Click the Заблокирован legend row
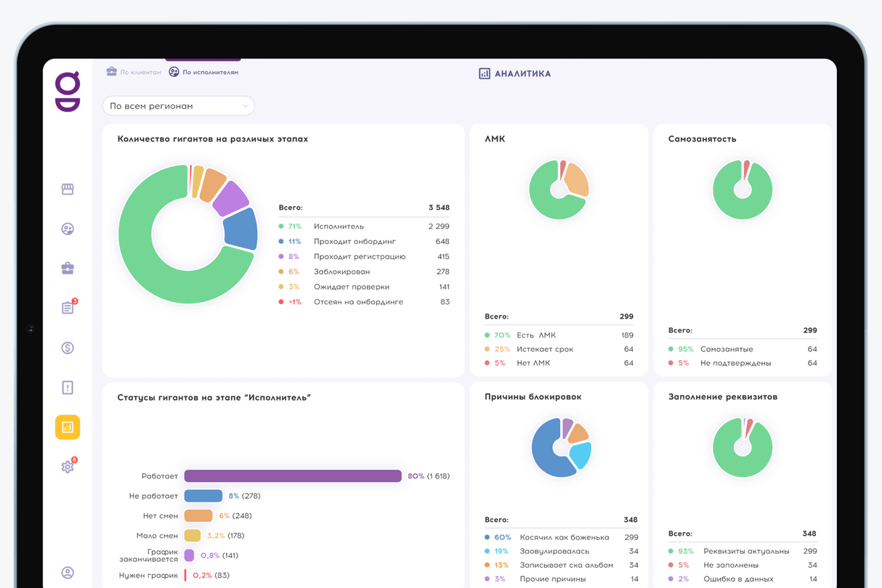 (x=364, y=271)
